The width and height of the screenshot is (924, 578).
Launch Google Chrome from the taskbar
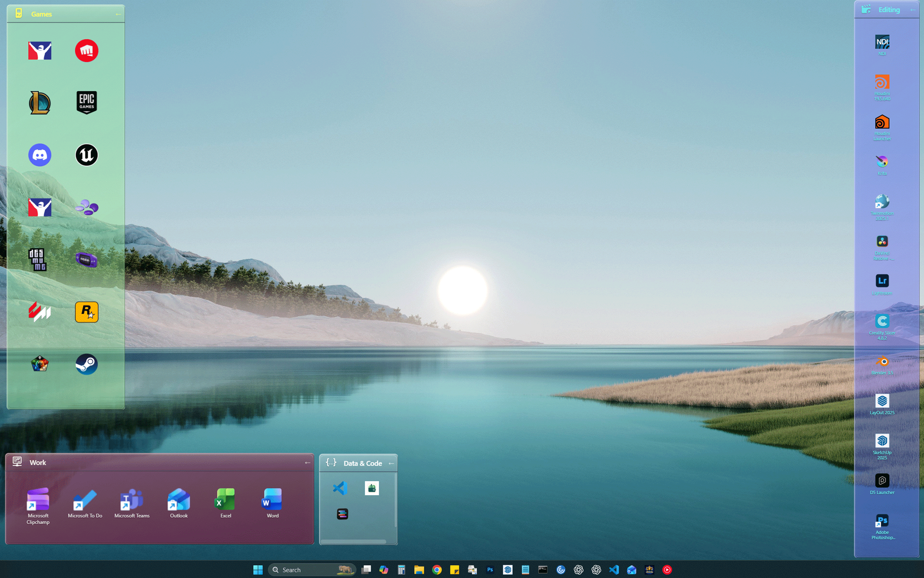point(437,570)
